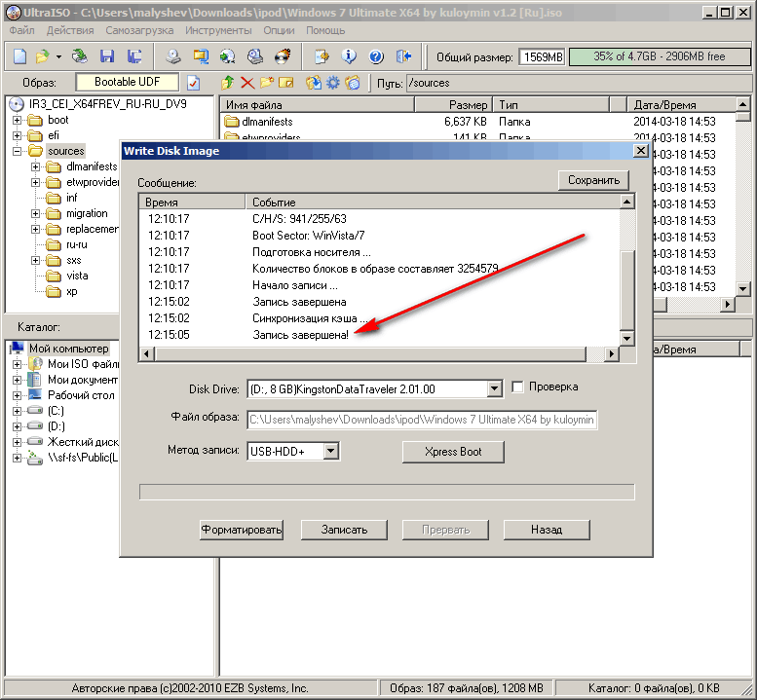Click the image properties checkmark icon

(194, 83)
